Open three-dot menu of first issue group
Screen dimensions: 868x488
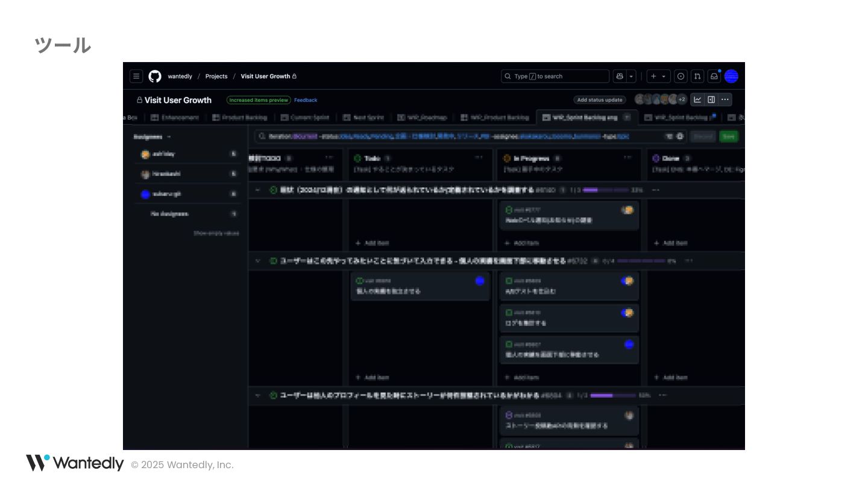[656, 190]
